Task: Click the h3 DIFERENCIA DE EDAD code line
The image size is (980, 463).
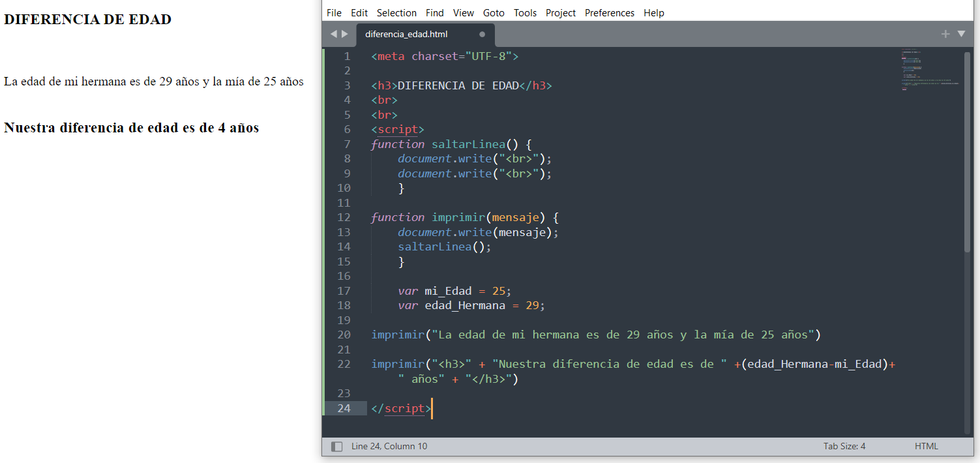Action: point(462,85)
